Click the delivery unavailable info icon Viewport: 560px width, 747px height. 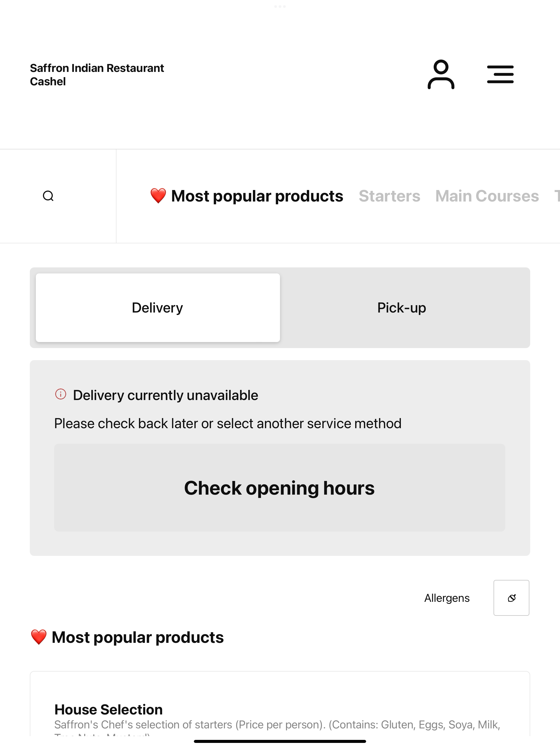60,394
